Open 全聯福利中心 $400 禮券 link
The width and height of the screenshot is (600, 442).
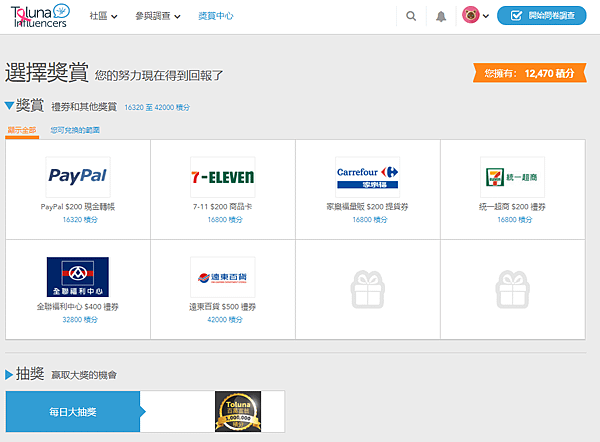78,307
